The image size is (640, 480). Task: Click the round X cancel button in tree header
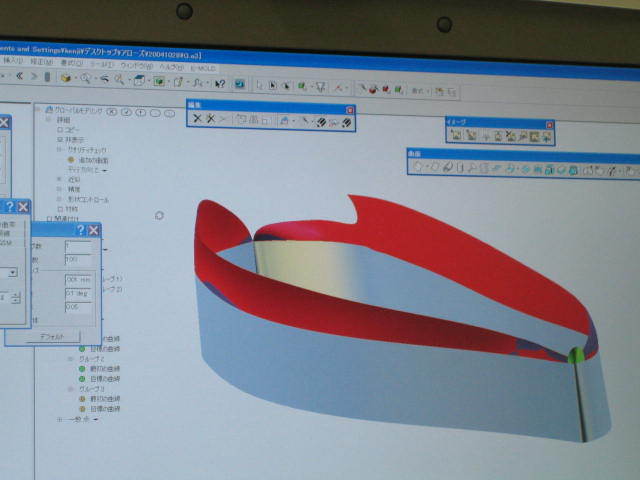112,111
